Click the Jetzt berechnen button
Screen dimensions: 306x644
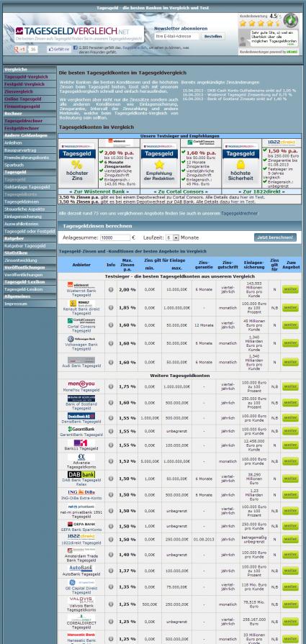(275, 237)
